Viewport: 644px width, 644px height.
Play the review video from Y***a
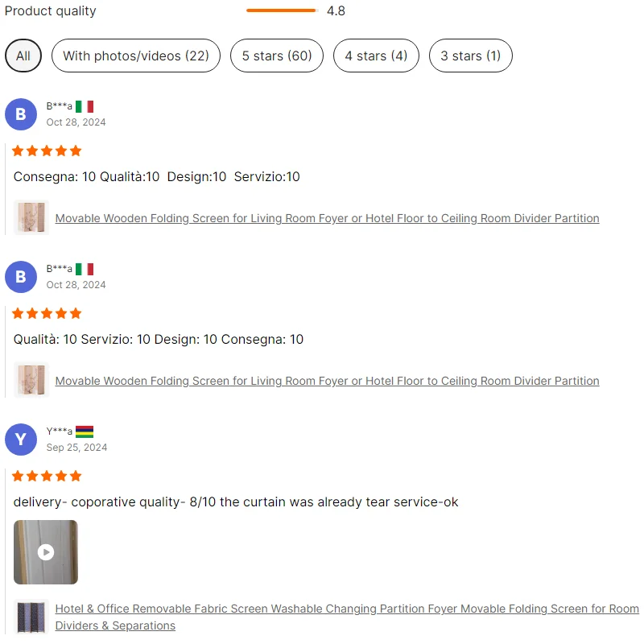[46, 552]
